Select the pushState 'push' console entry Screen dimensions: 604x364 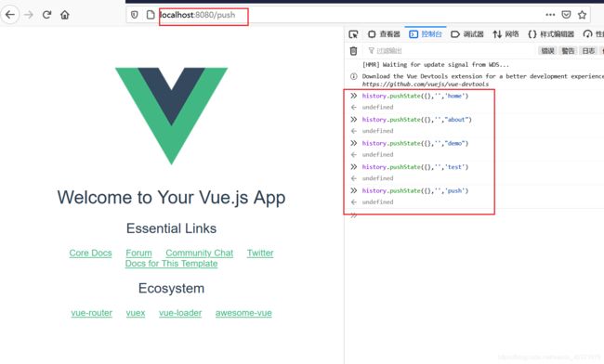pyautogui.click(x=415, y=190)
